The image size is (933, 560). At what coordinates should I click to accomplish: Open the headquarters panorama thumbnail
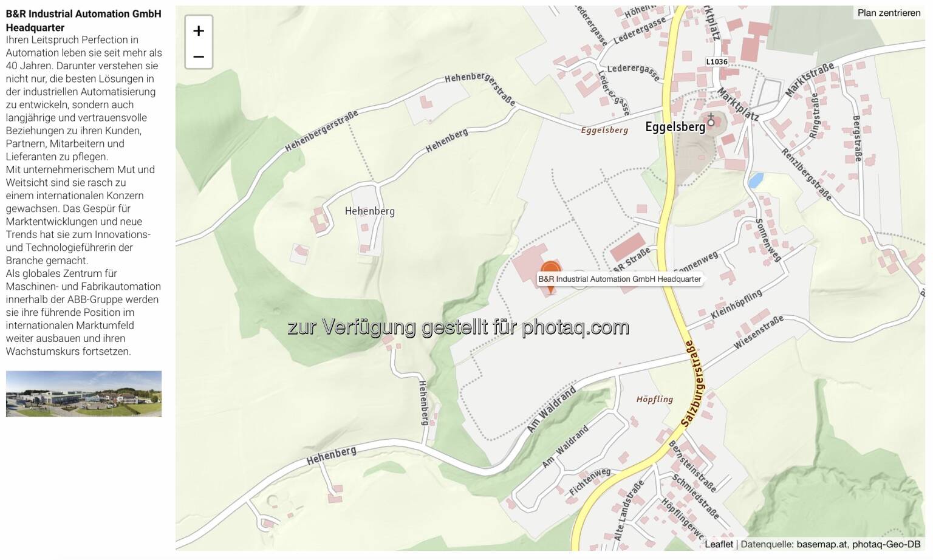click(x=84, y=394)
